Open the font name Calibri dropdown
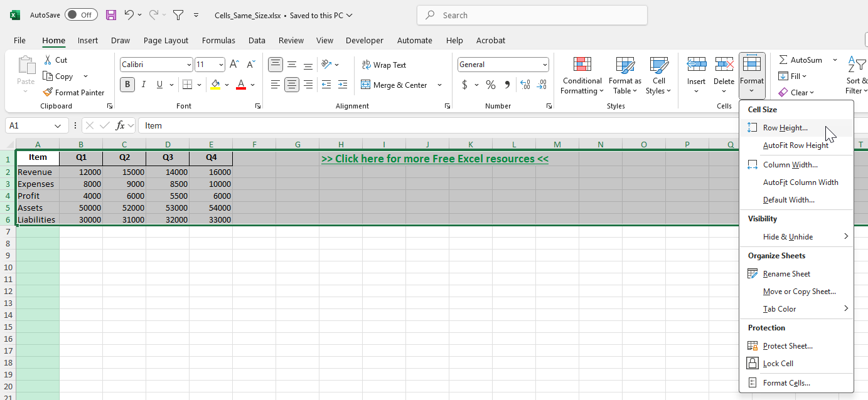Viewport: 868px width, 400px height. [189, 65]
